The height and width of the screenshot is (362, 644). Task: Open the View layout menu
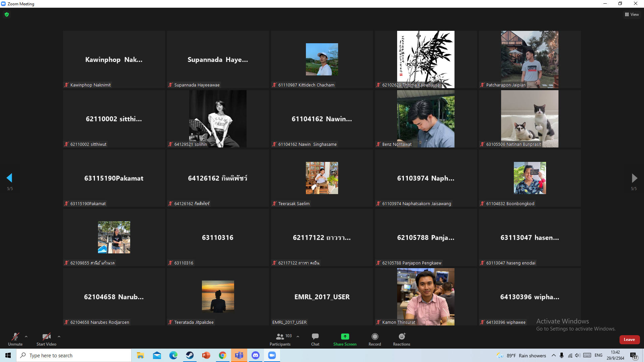pos(632,14)
